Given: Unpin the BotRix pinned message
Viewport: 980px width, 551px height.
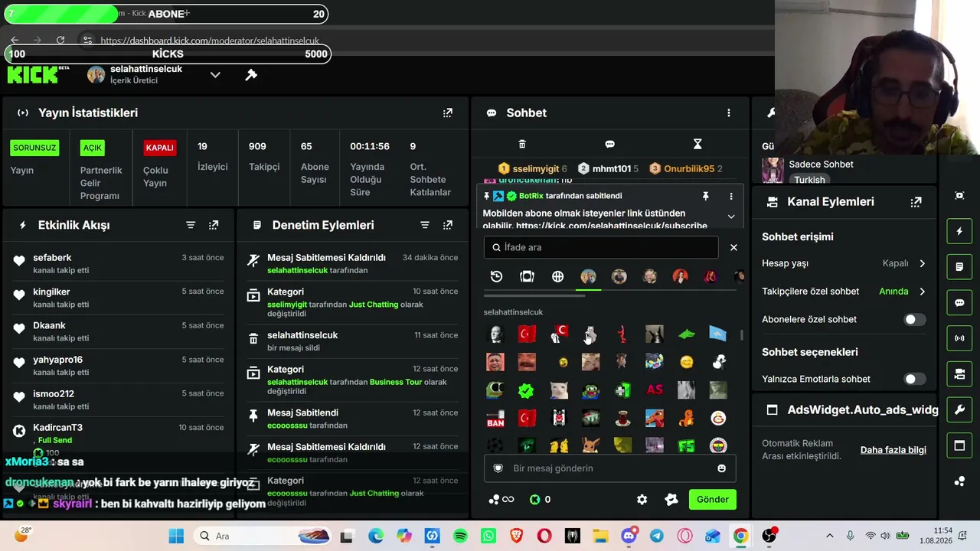Looking at the screenshot, I should coord(705,196).
